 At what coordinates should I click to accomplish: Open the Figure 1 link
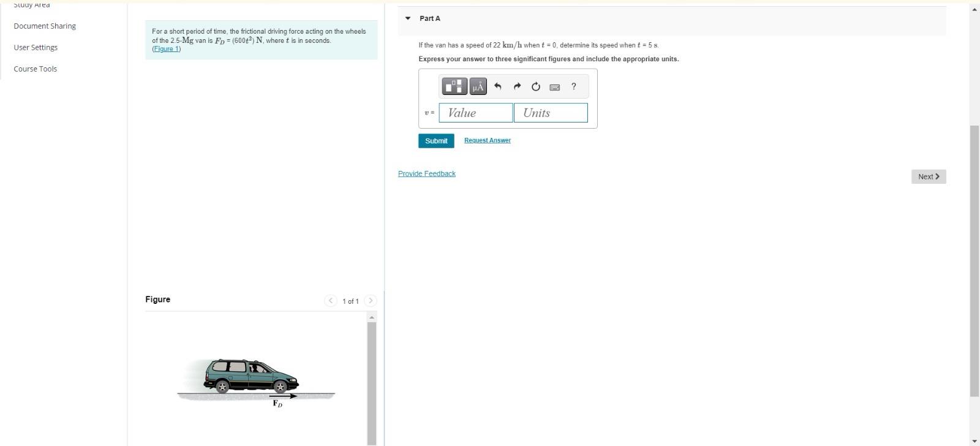tap(167, 49)
